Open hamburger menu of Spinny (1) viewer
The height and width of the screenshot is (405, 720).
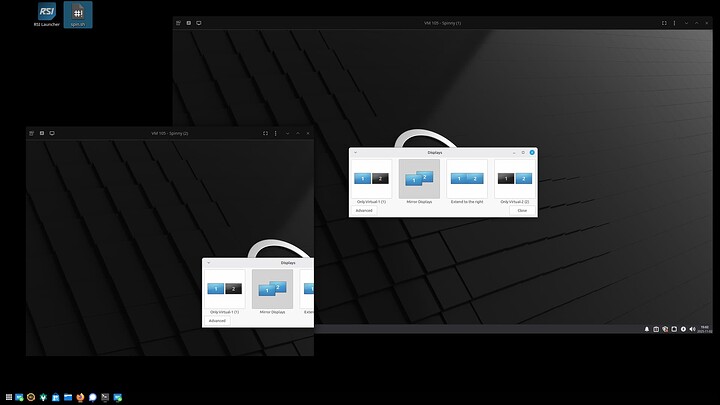point(179,22)
